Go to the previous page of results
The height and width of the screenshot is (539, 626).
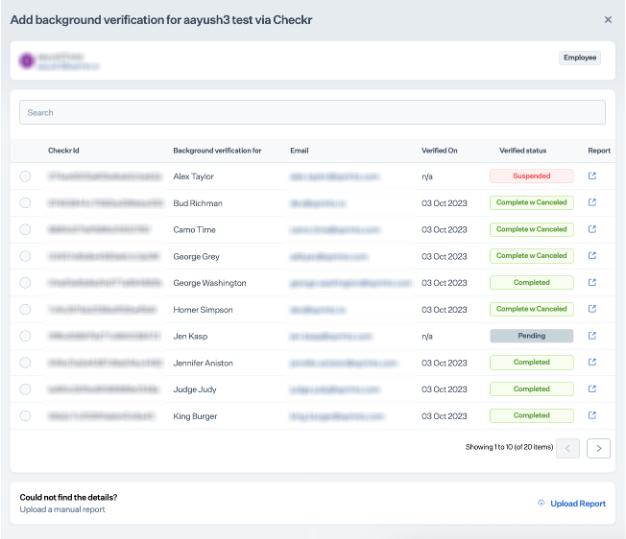tap(568, 448)
